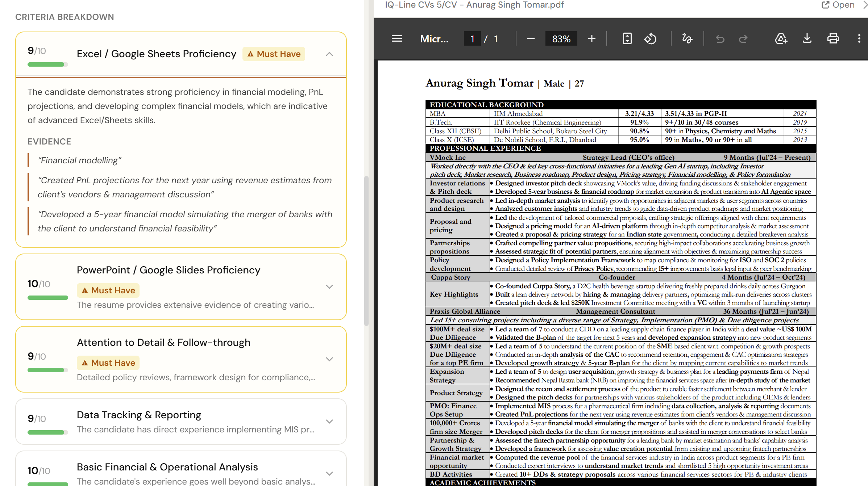This screenshot has width=868, height=486.
Task: Click the PowerPoint / Google Slides Proficiency title
Action: [169, 270]
